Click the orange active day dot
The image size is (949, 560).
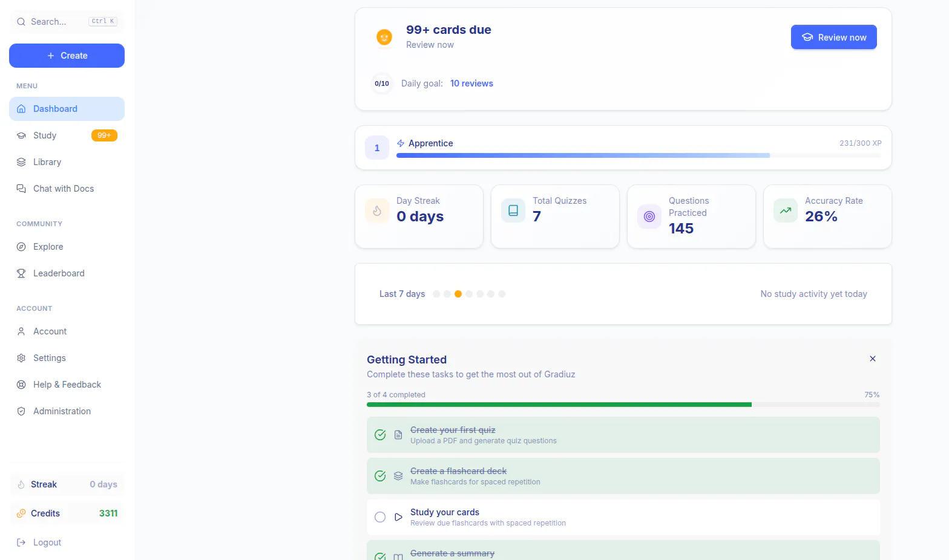(x=458, y=294)
